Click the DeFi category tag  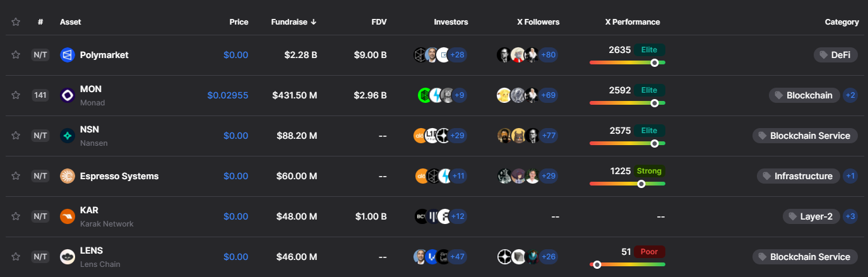(835, 55)
